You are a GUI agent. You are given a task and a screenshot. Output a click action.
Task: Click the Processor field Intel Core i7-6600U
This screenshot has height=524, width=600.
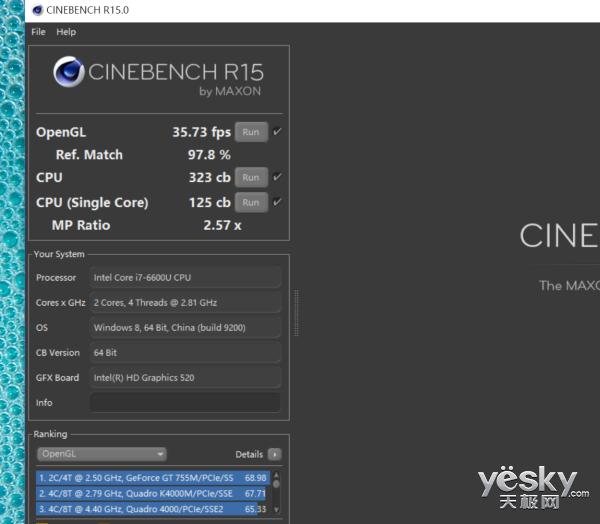tap(185, 278)
